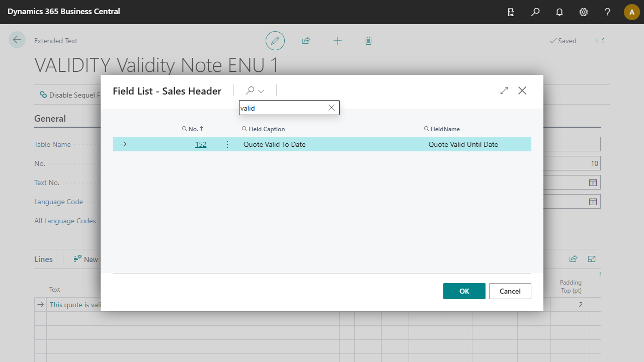Open the notifications bell
Screen dimensions: 644x362
tap(559, 12)
